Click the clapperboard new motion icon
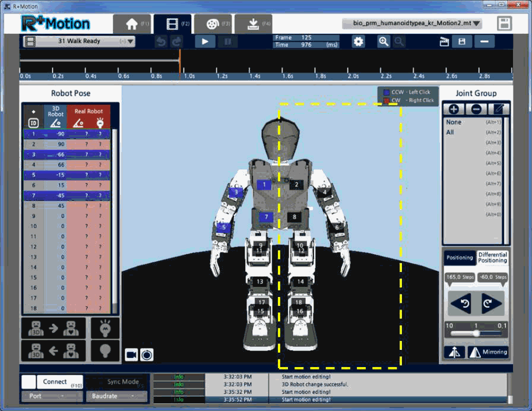This screenshot has height=411, width=532. click(x=444, y=42)
